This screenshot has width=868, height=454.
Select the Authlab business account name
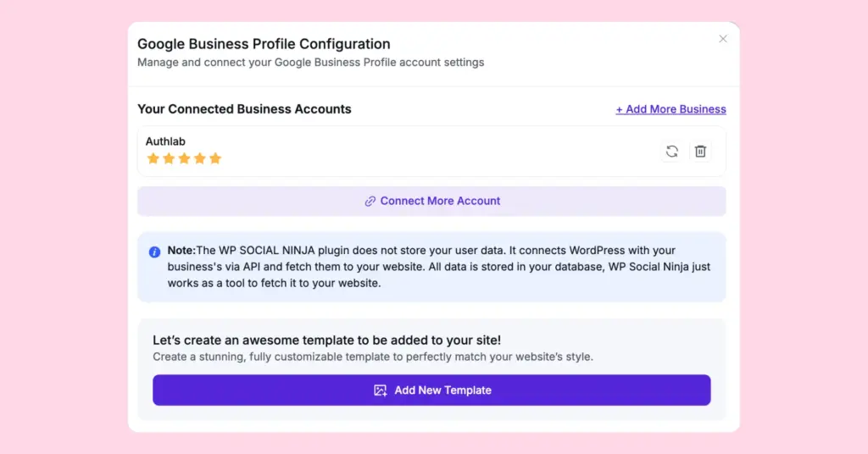pyautogui.click(x=165, y=141)
